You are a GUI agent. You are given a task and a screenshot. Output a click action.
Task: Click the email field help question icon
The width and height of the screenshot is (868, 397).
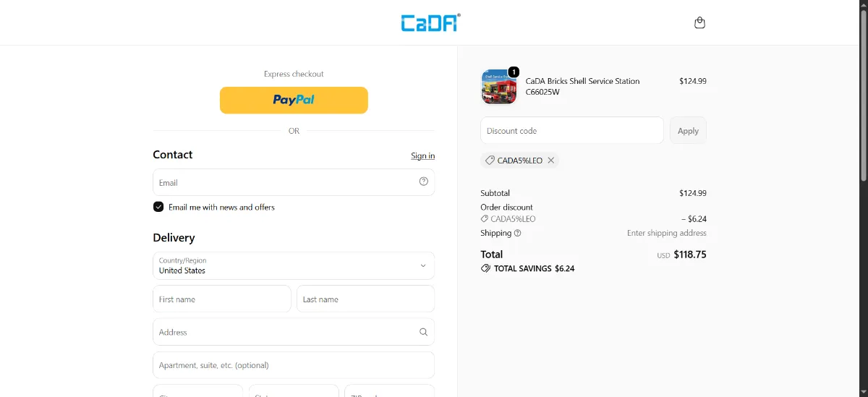(x=424, y=182)
